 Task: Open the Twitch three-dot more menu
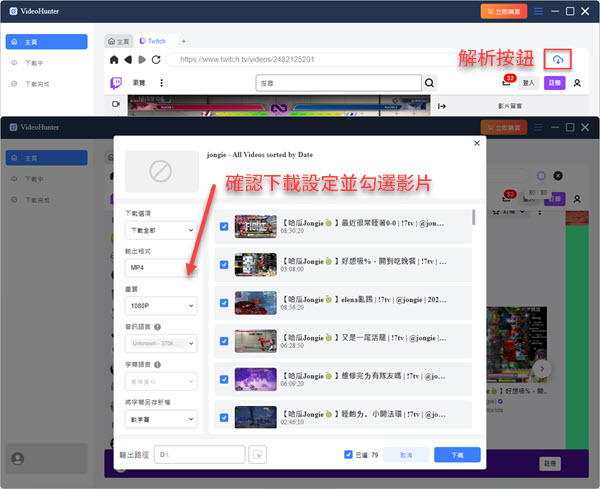[x=161, y=83]
